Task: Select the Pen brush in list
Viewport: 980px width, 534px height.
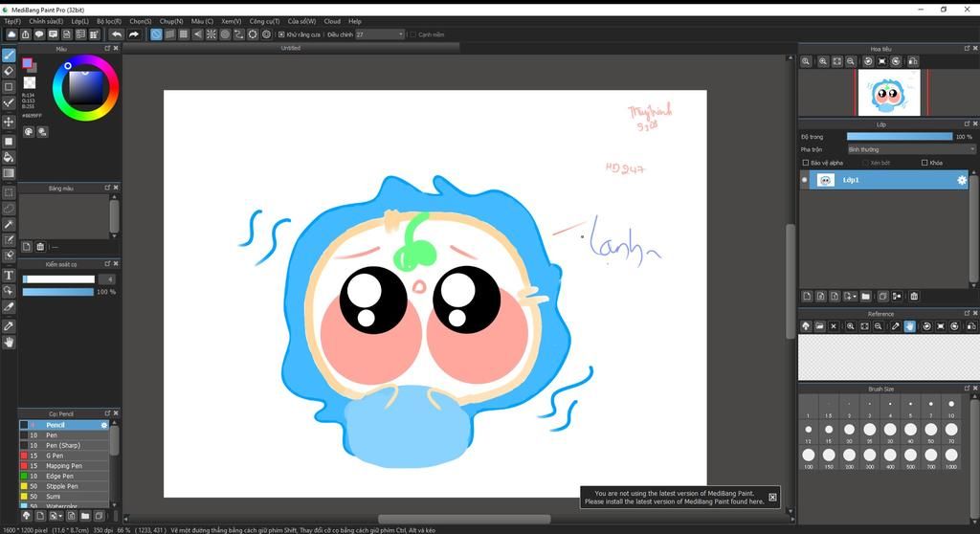Action: coord(64,435)
